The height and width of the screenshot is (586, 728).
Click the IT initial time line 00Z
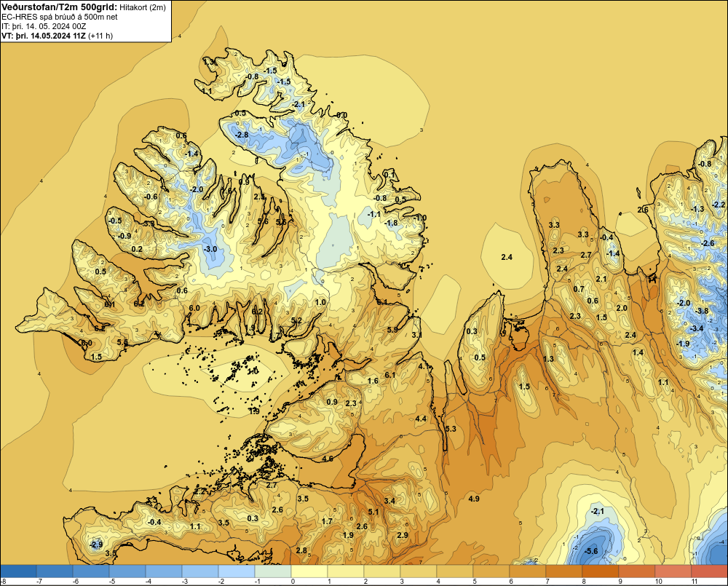44,26
